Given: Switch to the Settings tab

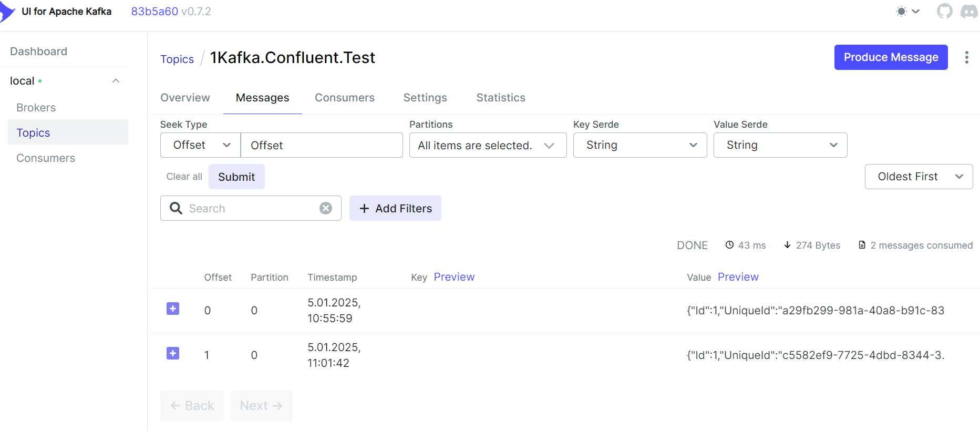Looking at the screenshot, I should click(425, 98).
